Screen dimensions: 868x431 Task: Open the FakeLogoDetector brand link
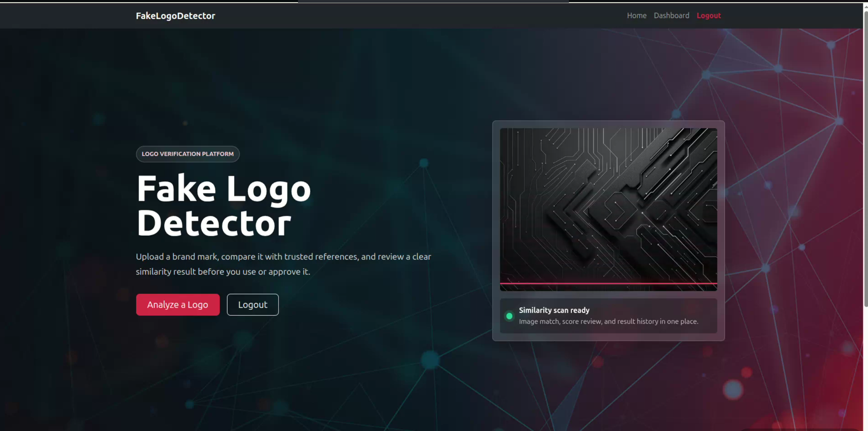click(x=175, y=16)
